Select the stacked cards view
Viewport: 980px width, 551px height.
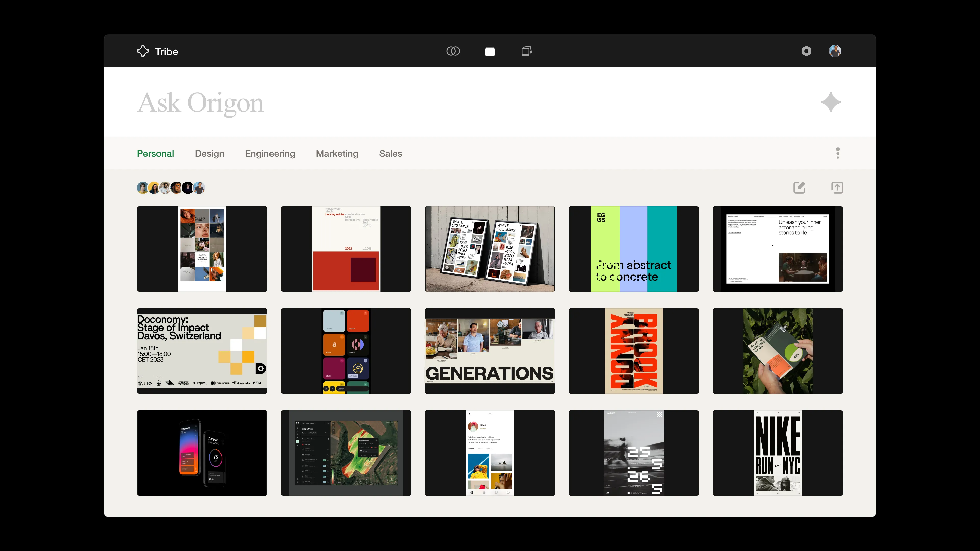[490, 51]
